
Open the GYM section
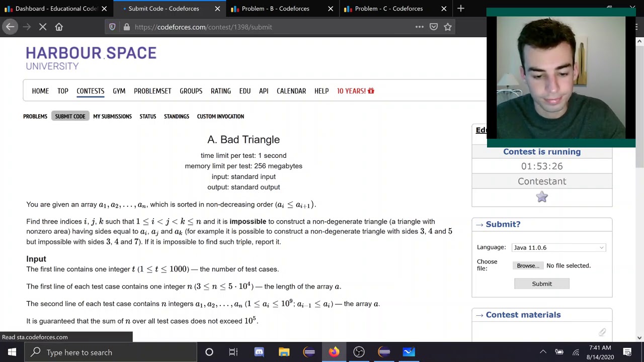pyautogui.click(x=119, y=91)
